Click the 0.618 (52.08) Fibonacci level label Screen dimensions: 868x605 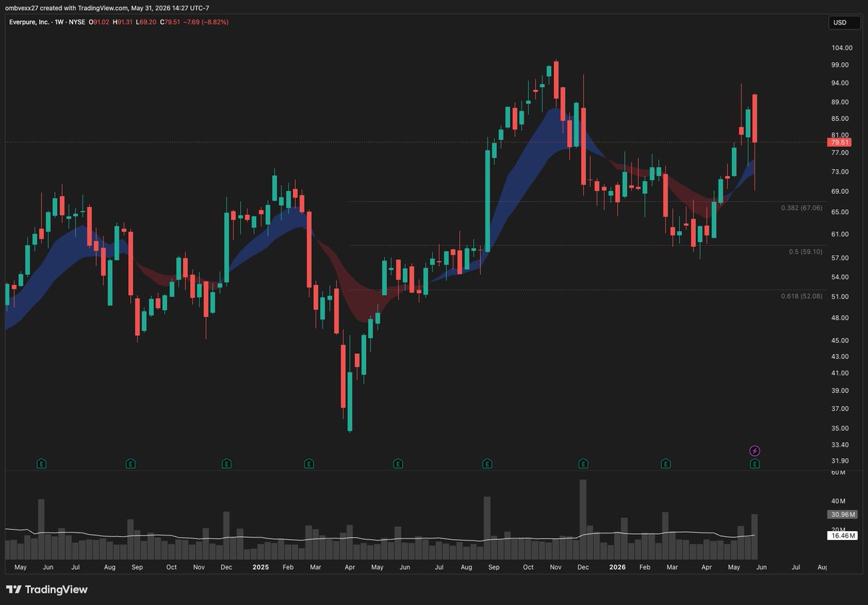tap(801, 296)
